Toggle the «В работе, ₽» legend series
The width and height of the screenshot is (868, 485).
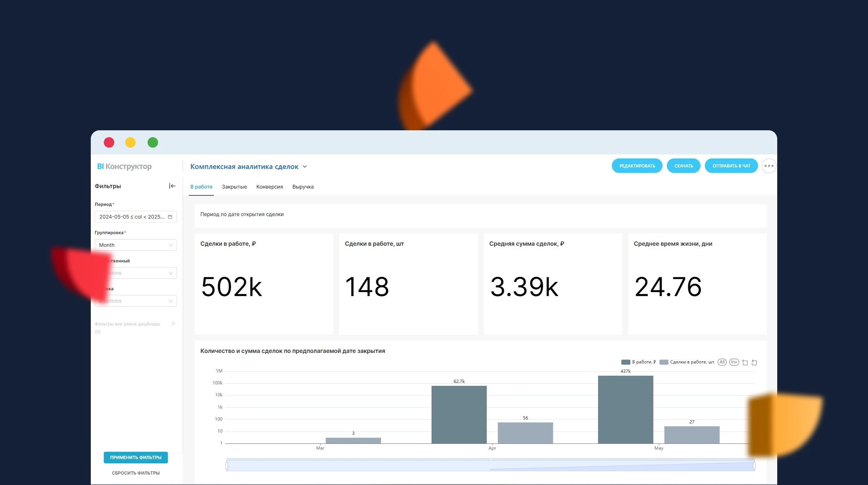click(x=638, y=362)
